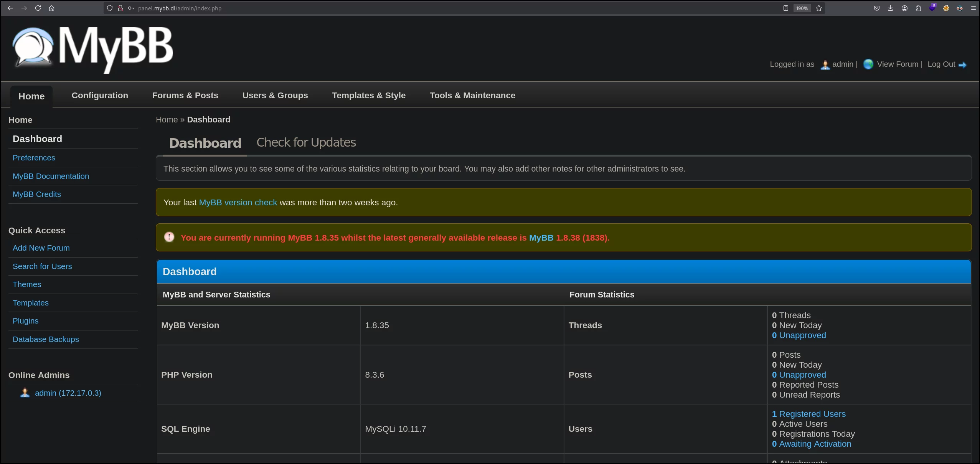The width and height of the screenshot is (980, 464).
Task: Click the globe icon beside View Forum
Action: point(868,64)
